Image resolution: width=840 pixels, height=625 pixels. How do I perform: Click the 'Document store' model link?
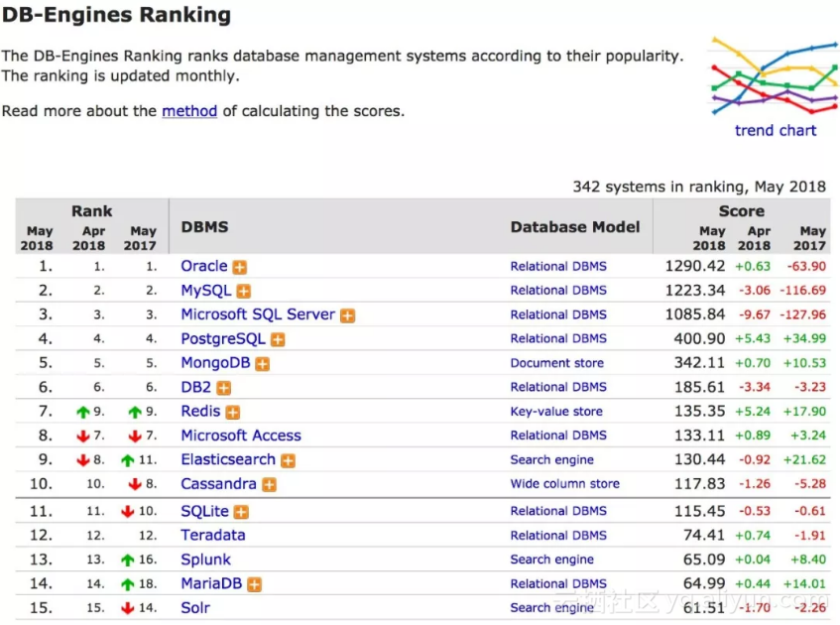[x=556, y=363]
